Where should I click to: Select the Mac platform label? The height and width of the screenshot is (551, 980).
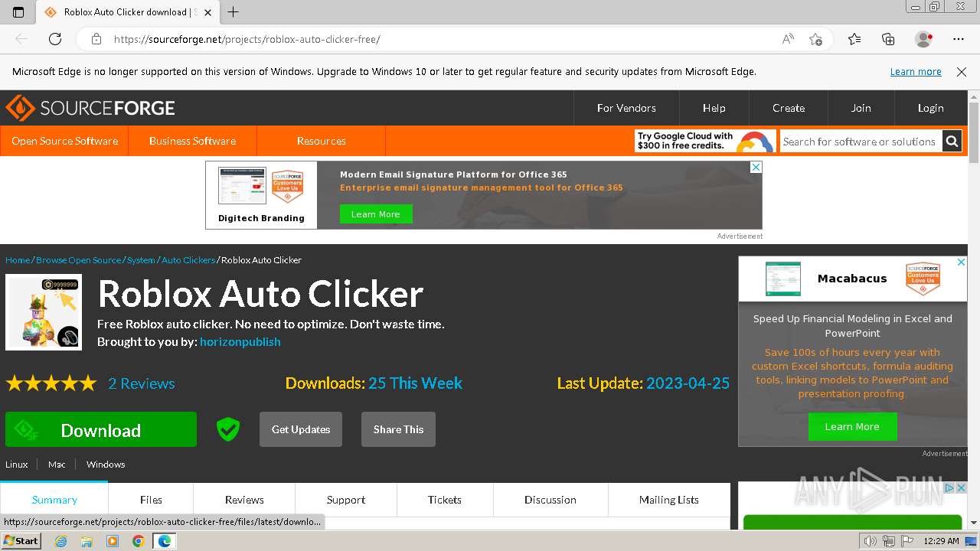click(57, 465)
